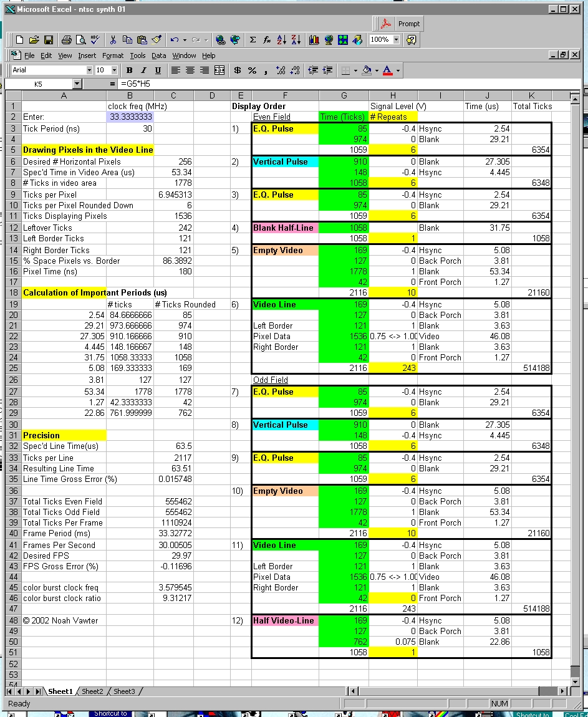Open the font name dropdown showing Arial
This screenshot has height=717, width=588.
[89, 70]
